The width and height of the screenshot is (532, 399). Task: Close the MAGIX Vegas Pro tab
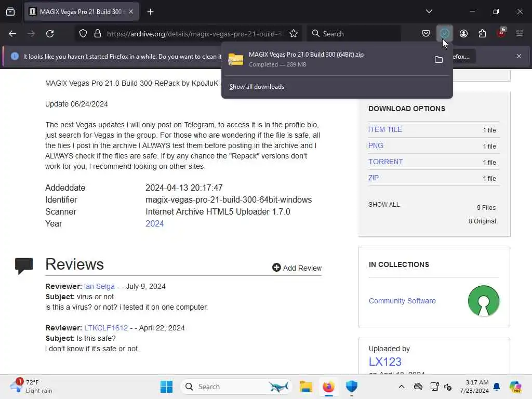(131, 12)
